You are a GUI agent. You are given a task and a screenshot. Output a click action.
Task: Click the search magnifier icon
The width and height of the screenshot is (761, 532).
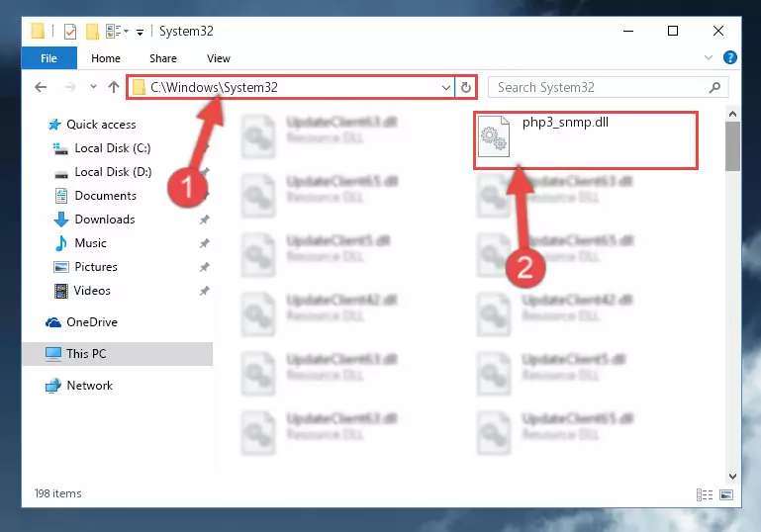pos(714,88)
